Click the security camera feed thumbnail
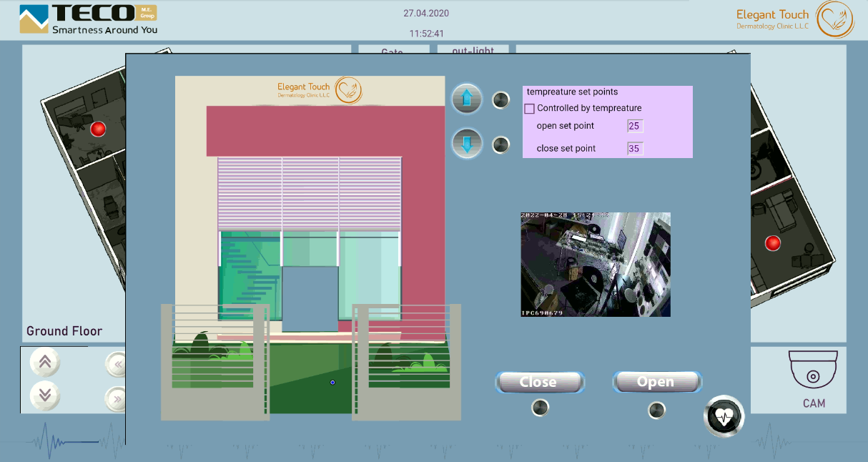 [596, 264]
